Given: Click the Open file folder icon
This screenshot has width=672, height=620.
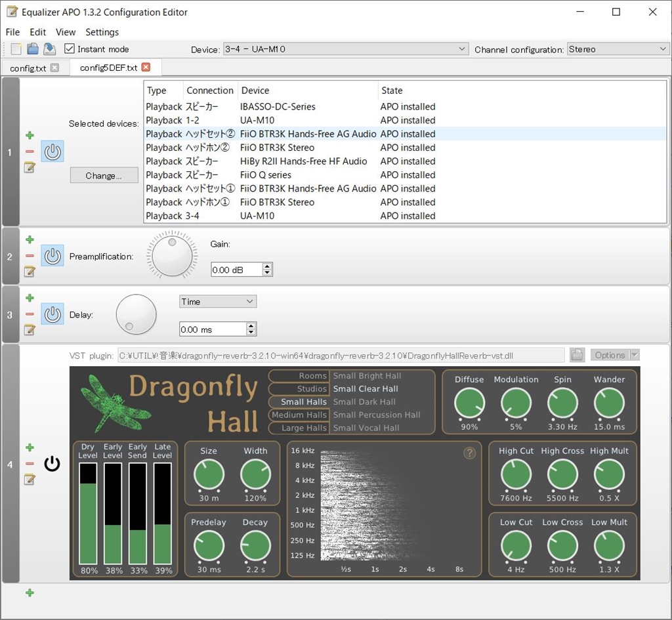Looking at the screenshot, I should (x=33, y=49).
